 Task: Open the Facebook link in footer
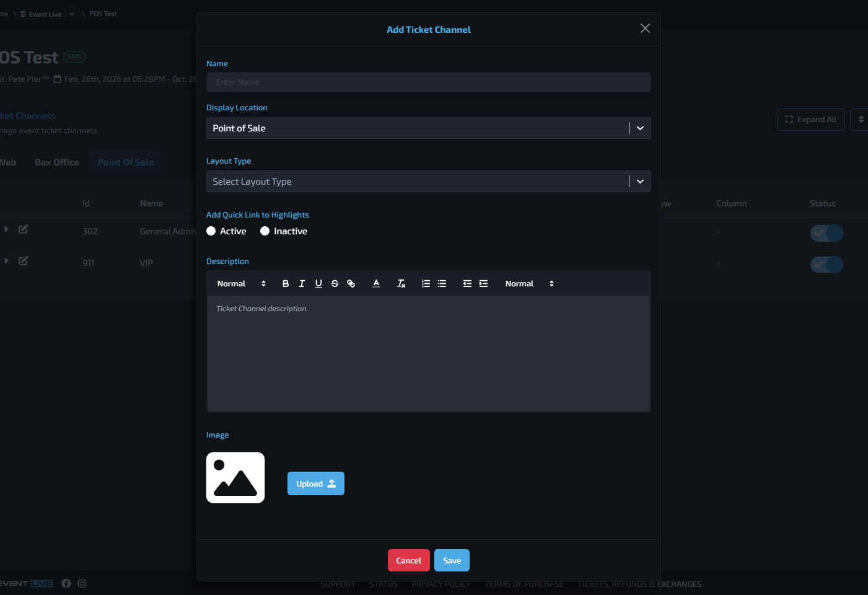click(x=66, y=584)
